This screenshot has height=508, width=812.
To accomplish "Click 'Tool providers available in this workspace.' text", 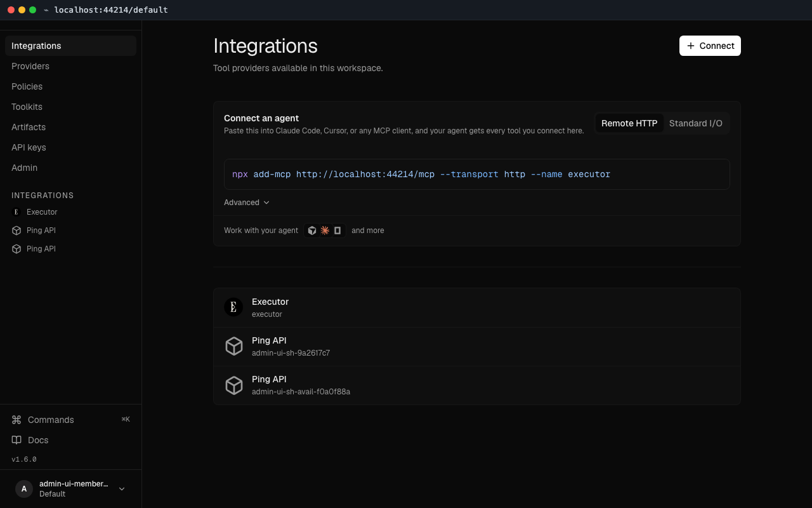I will pyautogui.click(x=298, y=68).
